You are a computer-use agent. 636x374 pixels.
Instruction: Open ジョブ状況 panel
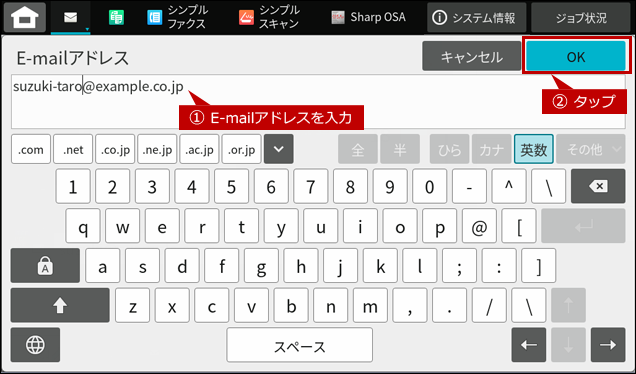[x=581, y=17]
